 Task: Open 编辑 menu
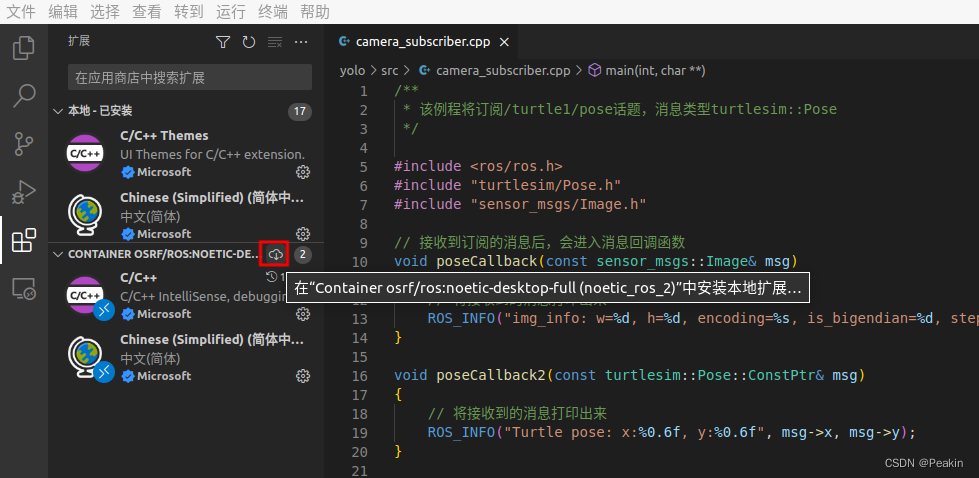pyautogui.click(x=62, y=11)
